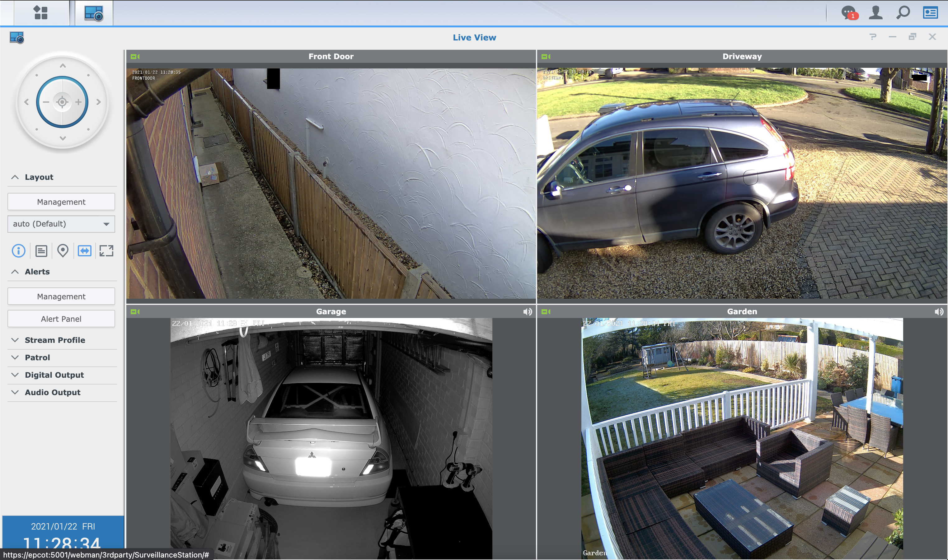
Task: Open the search magnifier icon
Action: click(903, 13)
